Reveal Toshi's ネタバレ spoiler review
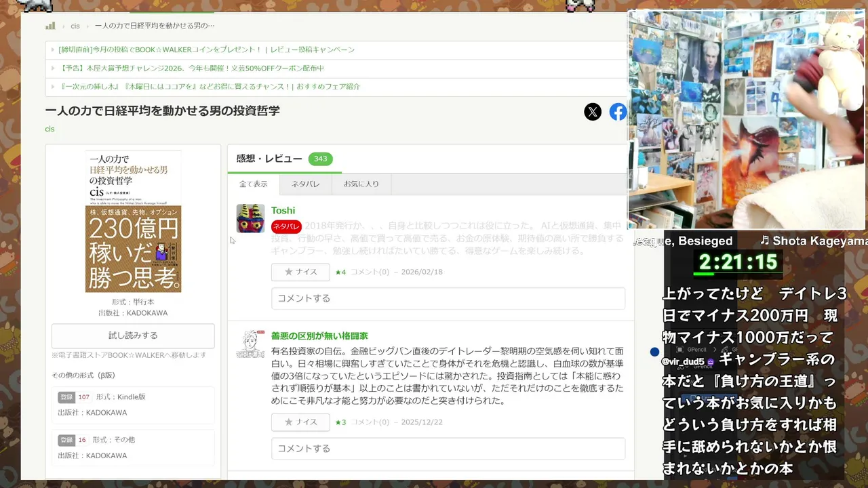 pyautogui.click(x=286, y=226)
